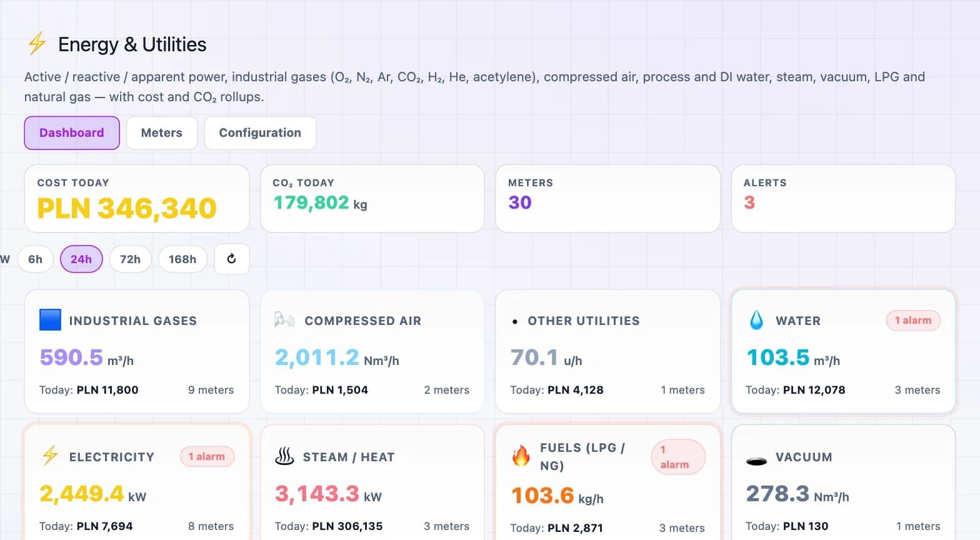Click the blue square Industrial Gases icon
The height and width of the screenshot is (540, 980).
coord(50,320)
